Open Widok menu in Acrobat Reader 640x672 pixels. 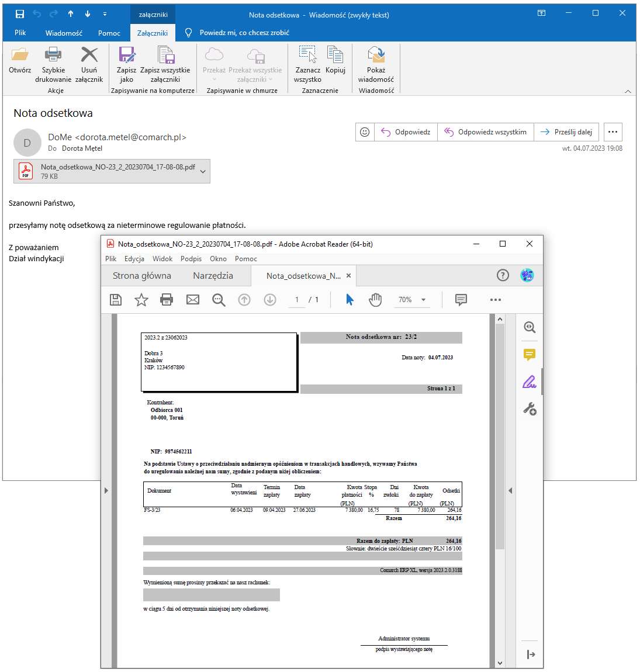tap(162, 259)
